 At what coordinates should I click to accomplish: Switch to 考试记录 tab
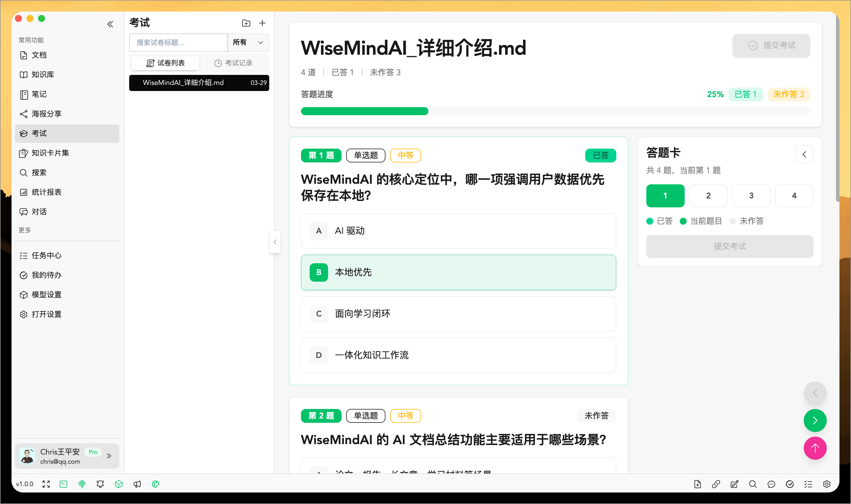[234, 63]
